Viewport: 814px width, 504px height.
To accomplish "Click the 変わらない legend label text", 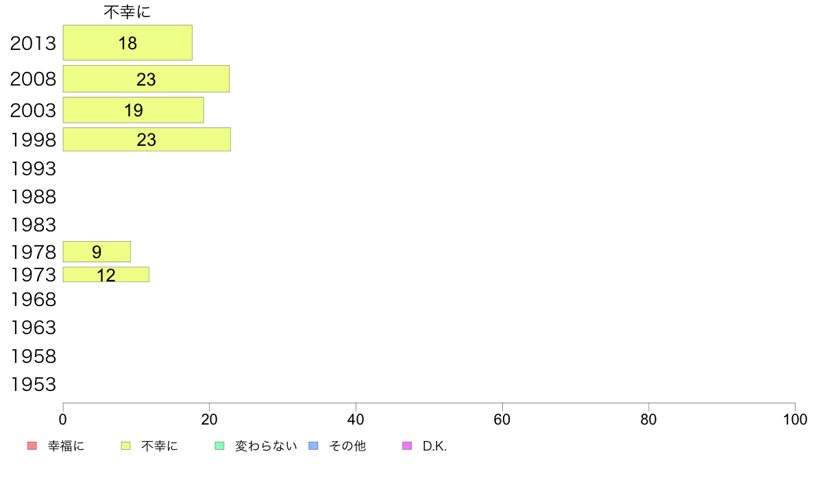I will pyautogui.click(x=266, y=446).
